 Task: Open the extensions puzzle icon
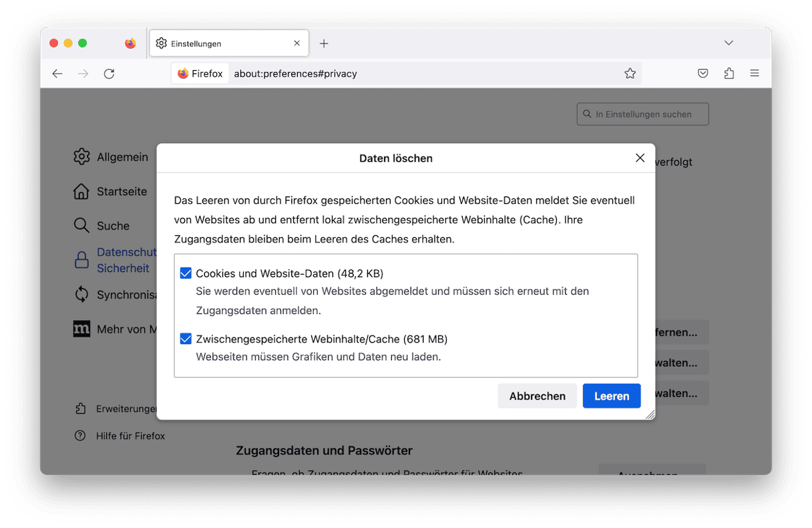(729, 74)
